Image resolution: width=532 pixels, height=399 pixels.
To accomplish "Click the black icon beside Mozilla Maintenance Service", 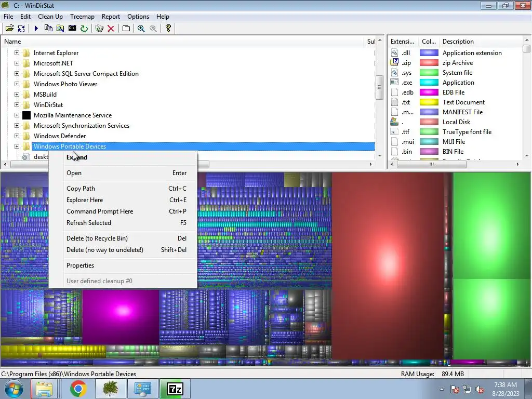I will 26,115.
